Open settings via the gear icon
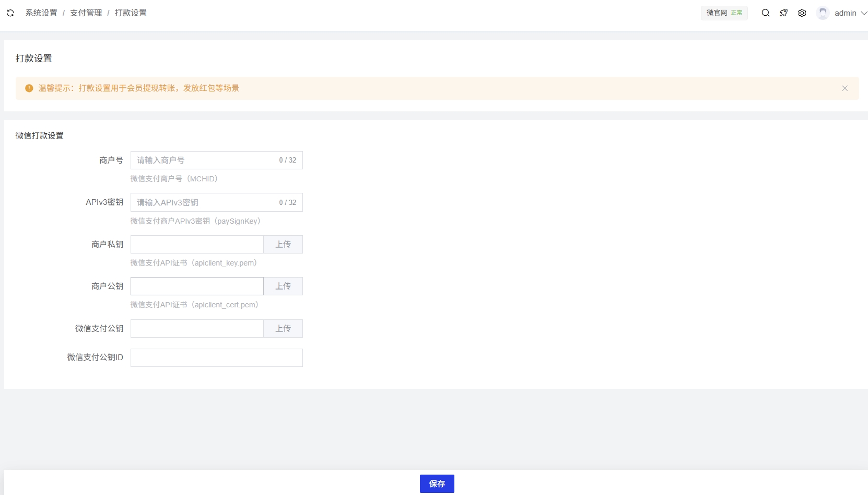 (x=802, y=13)
